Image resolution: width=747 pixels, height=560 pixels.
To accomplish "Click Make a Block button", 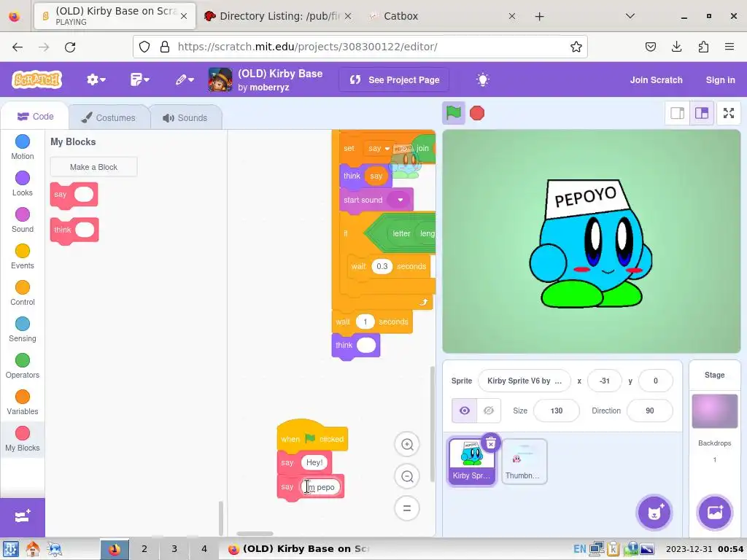I will pyautogui.click(x=93, y=167).
